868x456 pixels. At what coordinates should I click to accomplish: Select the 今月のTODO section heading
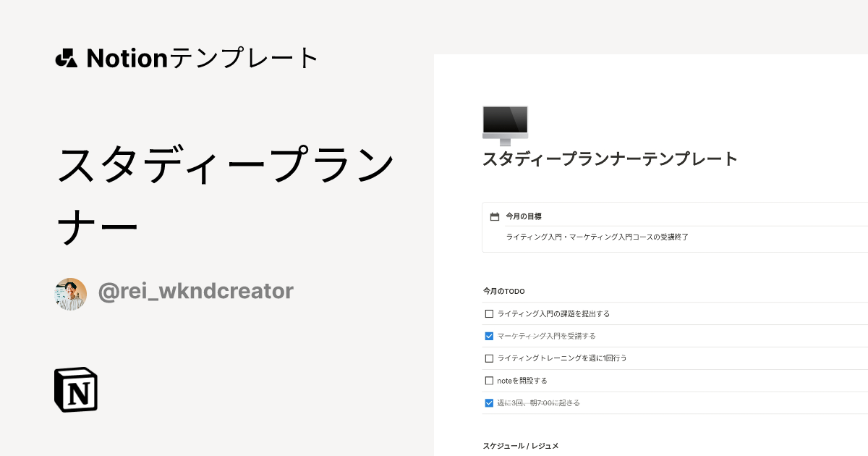pos(504,291)
